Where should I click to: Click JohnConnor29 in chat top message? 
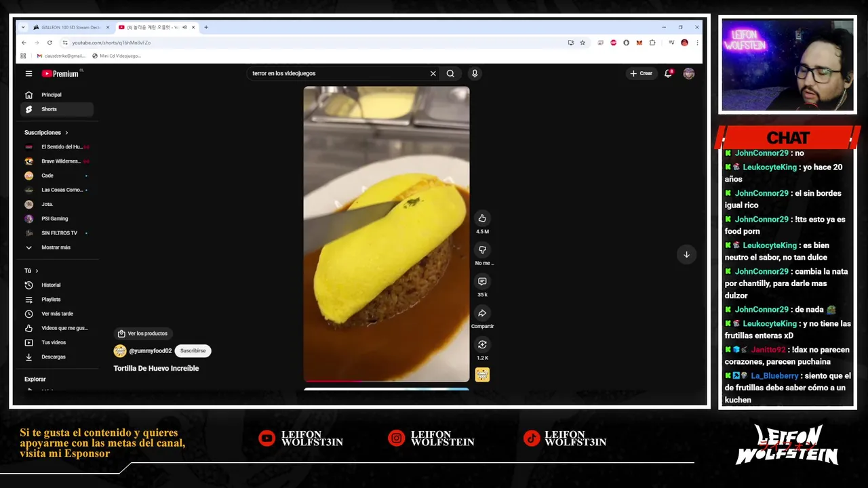point(762,153)
